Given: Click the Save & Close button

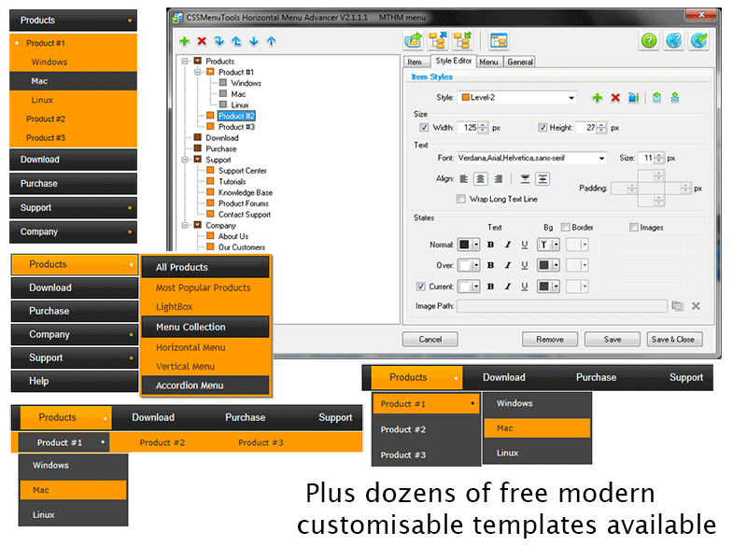Looking at the screenshot, I should coord(672,340).
